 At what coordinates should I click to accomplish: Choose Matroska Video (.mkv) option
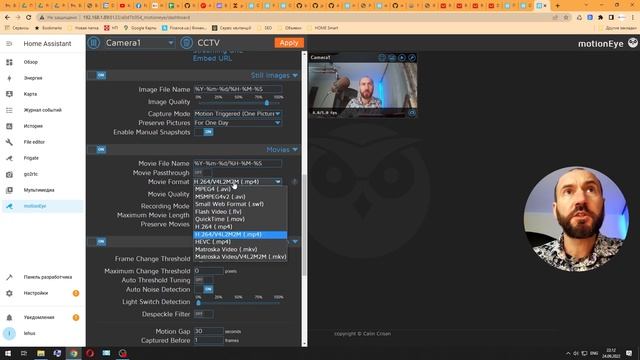click(240, 249)
